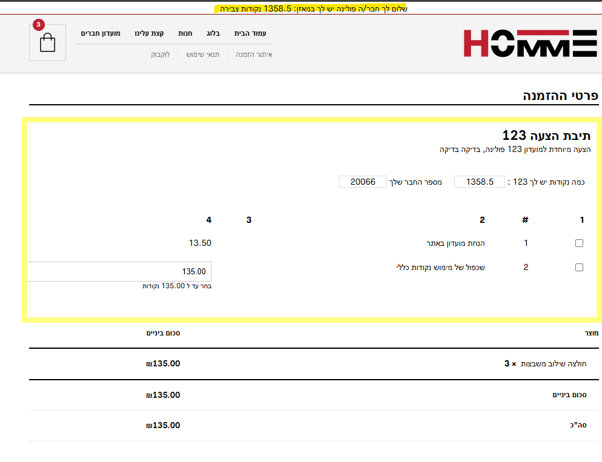This screenshot has width=602, height=462.
Task: Click the לוקבוק link
Action: (160, 55)
